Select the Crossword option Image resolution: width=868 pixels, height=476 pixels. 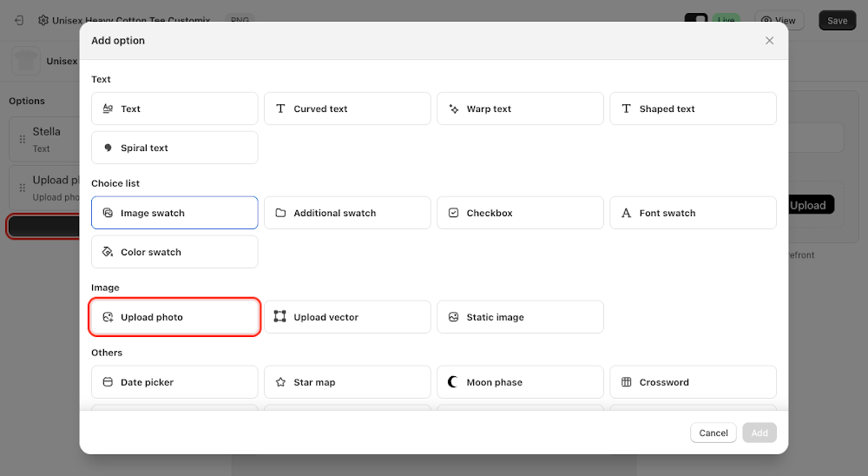(x=693, y=382)
